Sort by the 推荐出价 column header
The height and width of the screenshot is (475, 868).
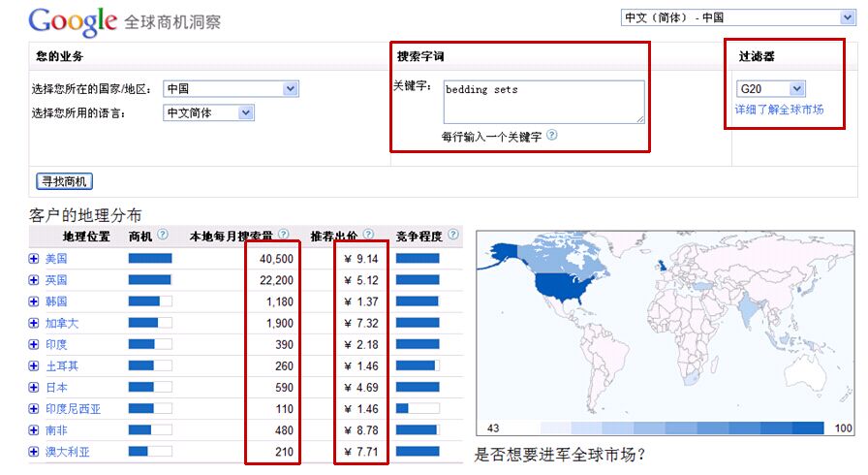coord(334,237)
